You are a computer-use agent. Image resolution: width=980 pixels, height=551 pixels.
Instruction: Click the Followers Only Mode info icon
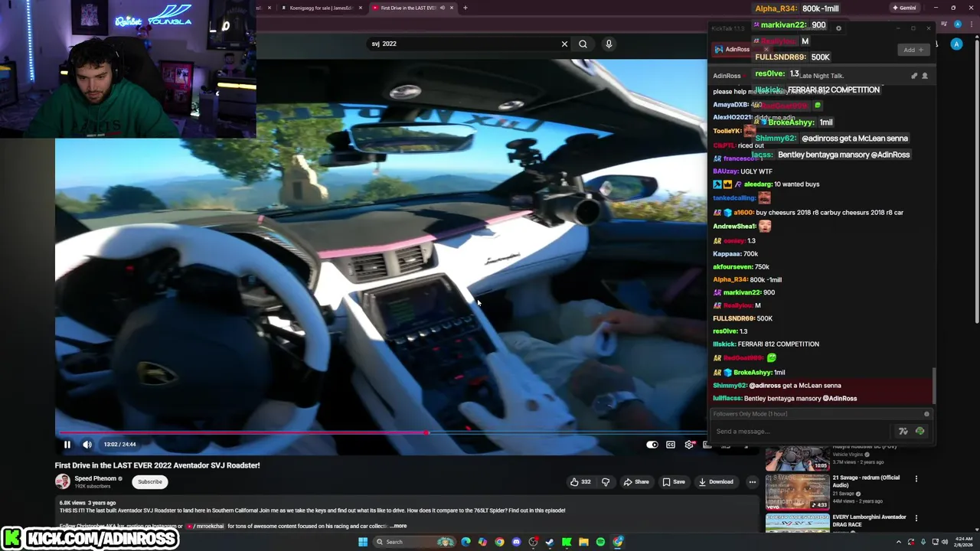coord(926,414)
